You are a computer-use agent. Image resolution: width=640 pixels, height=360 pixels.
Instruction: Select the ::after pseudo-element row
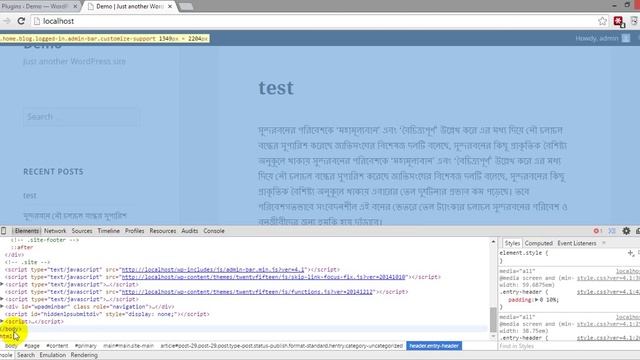(x=22, y=248)
